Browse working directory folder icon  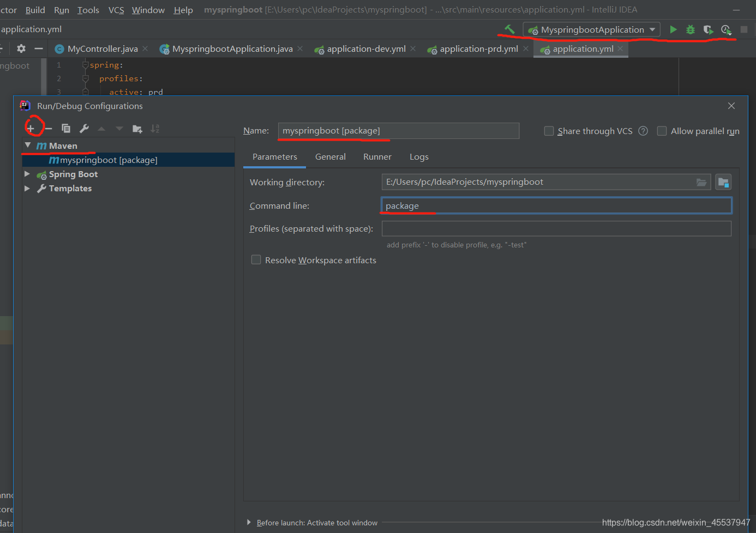tap(701, 182)
